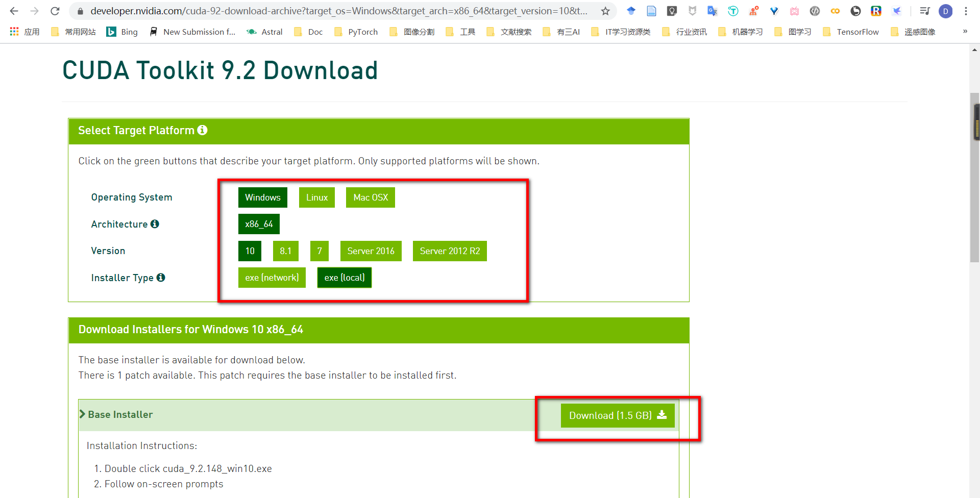980x498 pixels.
Task: Open the blue document page extension
Action: (x=651, y=11)
